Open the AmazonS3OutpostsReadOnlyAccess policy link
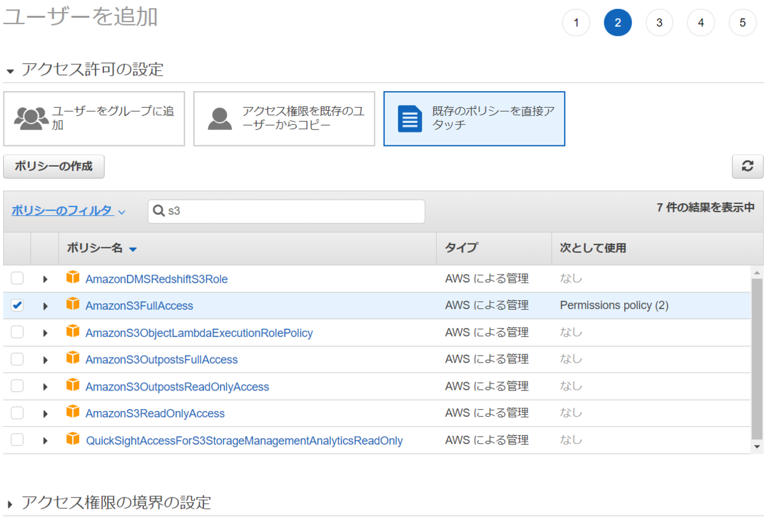 (x=177, y=387)
